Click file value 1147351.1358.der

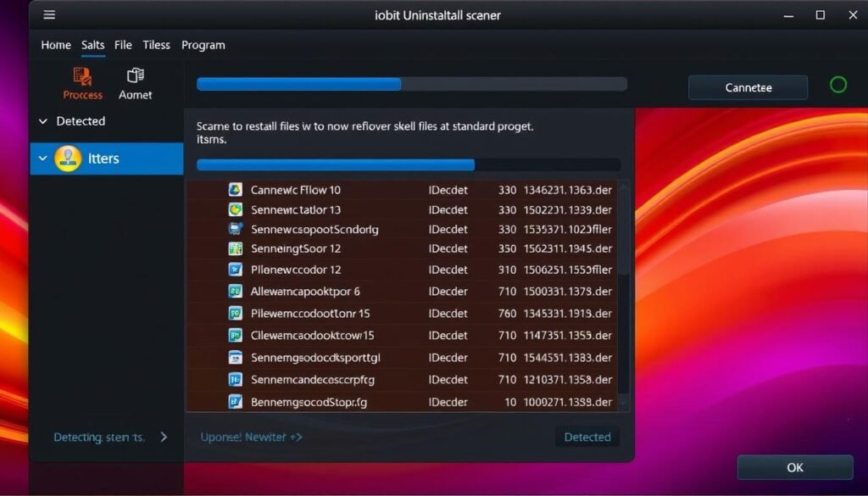[567, 336]
